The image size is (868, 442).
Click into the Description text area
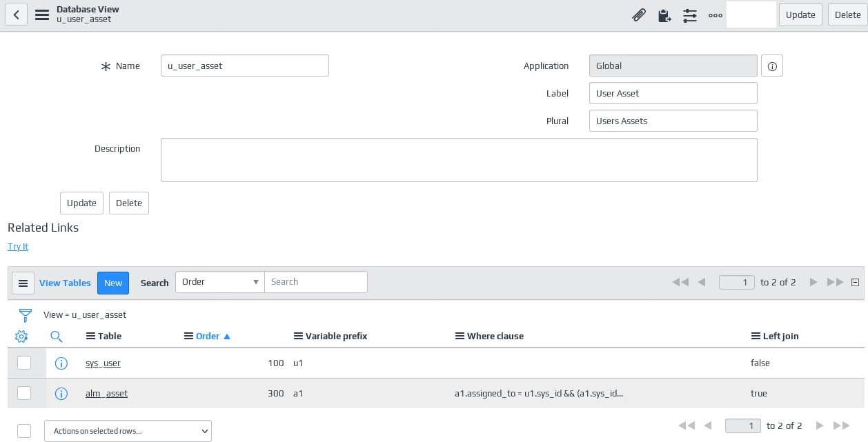click(459, 160)
